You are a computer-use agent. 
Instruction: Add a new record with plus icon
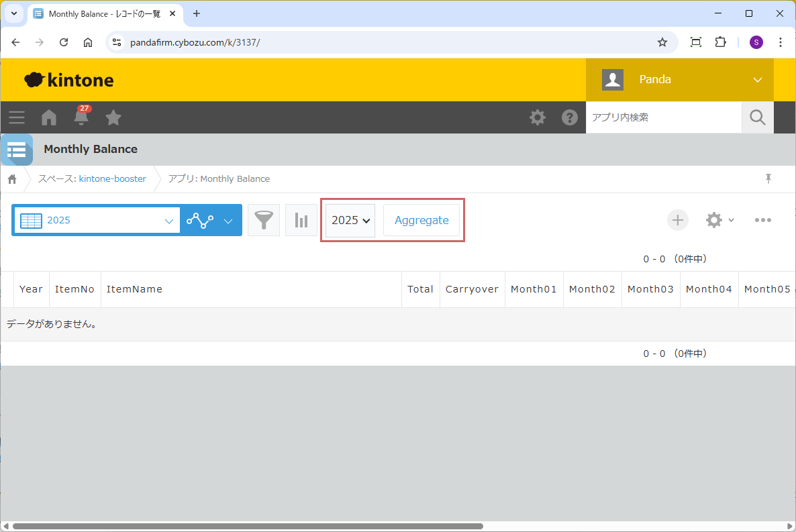point(677,220)
